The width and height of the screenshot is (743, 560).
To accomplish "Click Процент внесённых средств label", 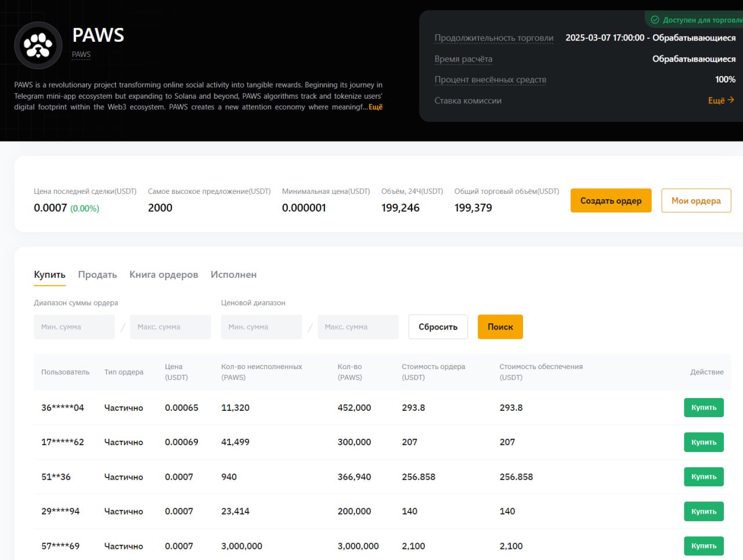I will coord(490,80).
